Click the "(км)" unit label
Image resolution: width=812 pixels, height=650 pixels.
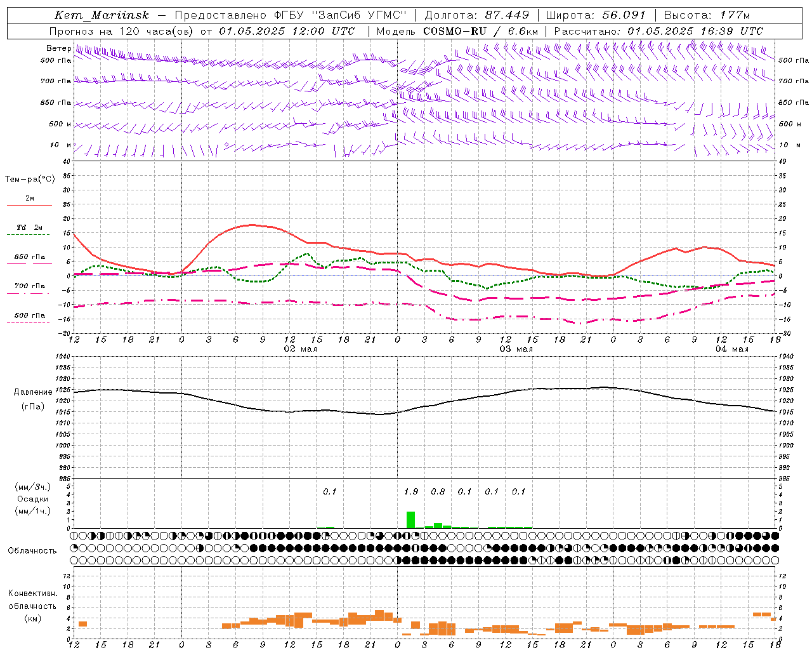click(32, 618)
